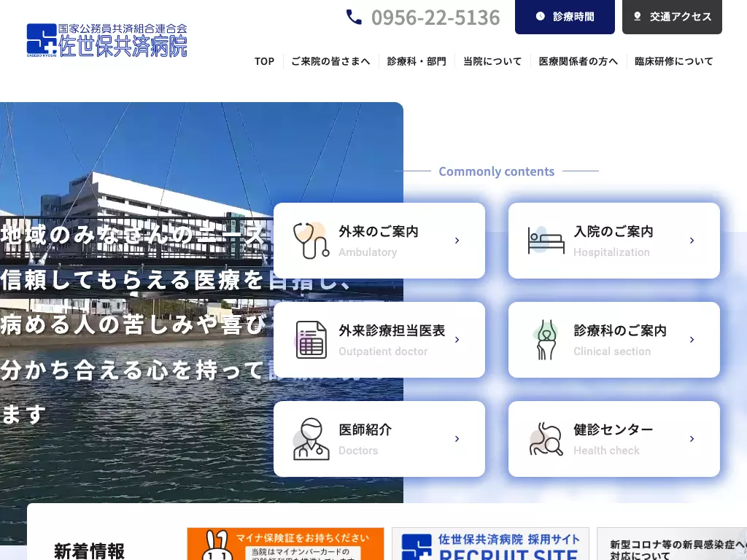Click the 交通アクセス button
The image size is (747, 560).
click(672, 17)
